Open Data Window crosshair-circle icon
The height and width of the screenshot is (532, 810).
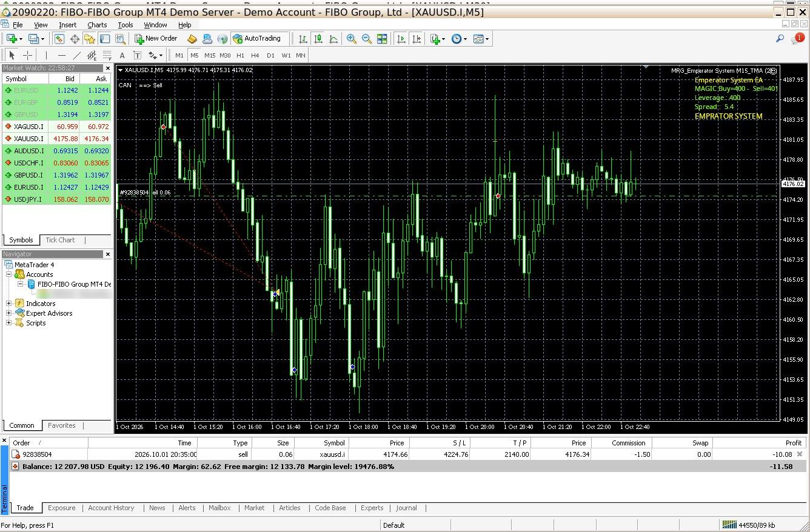pos(75,39)
